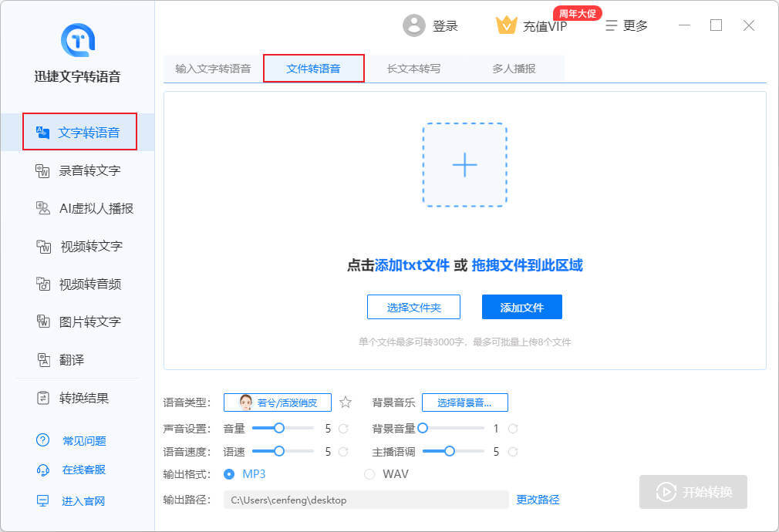Open the 若兮/活泼俏皮 voice type selector
Image resolution: width=779 pixels, height=532 pixels.
[277, 402]
